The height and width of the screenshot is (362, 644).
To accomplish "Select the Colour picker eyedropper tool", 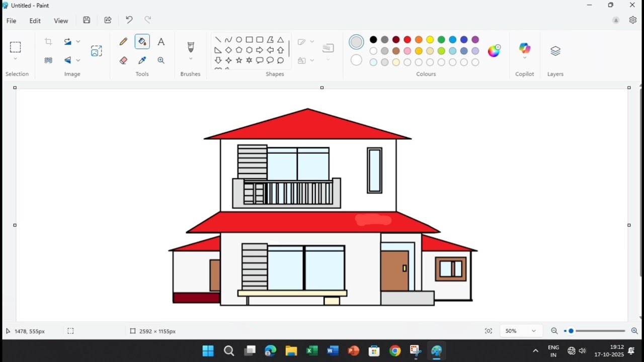I will (142, 60).
